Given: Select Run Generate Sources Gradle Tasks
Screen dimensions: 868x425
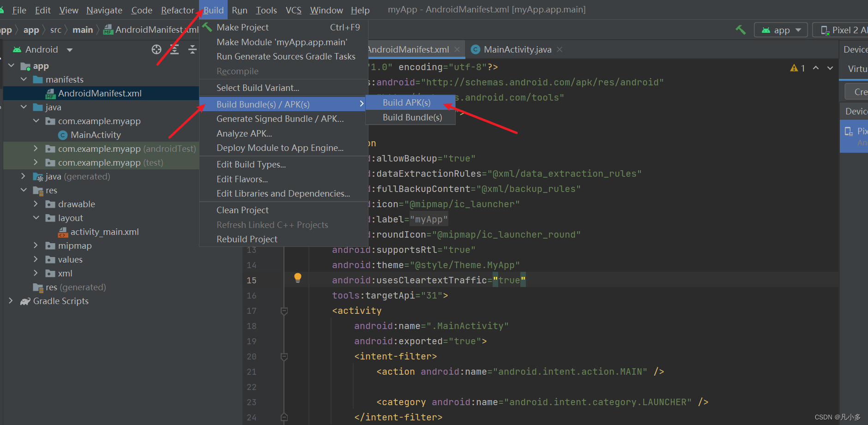Looking at the screenshot, I should [283, 56].
